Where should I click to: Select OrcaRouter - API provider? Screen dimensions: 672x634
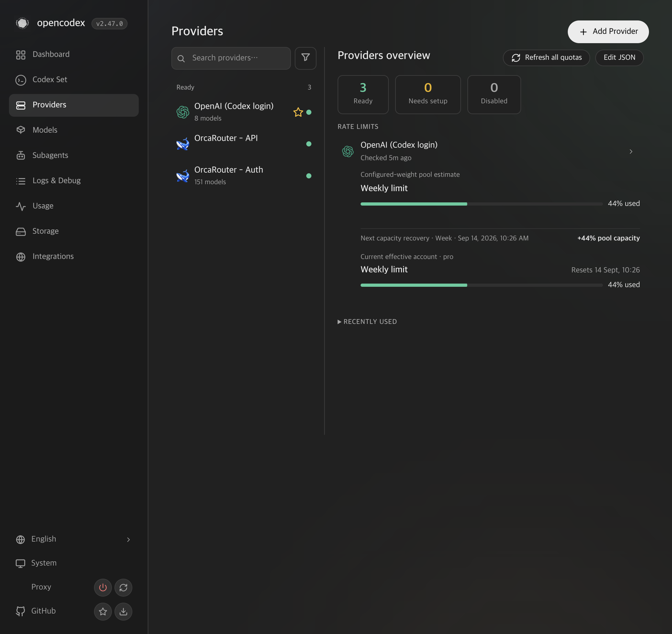point(244,144)
